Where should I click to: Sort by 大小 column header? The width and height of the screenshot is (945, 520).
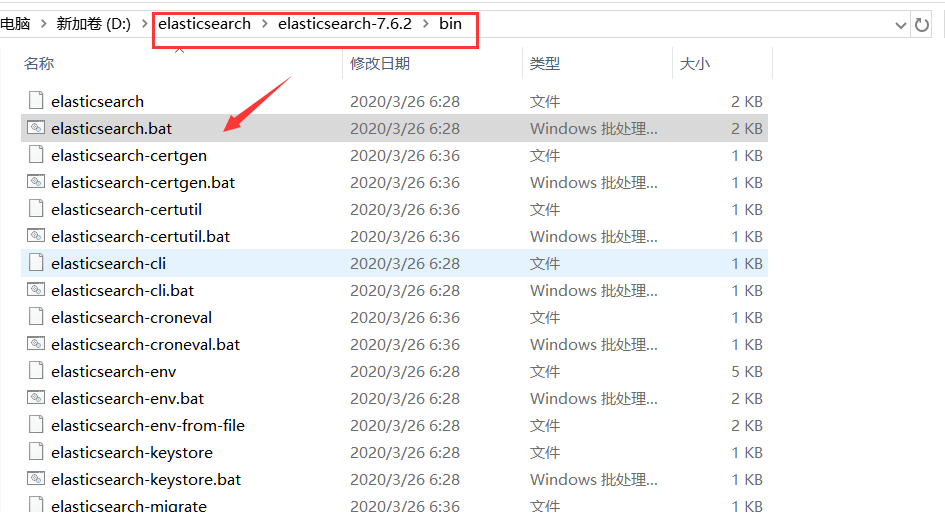coord(694,63)
